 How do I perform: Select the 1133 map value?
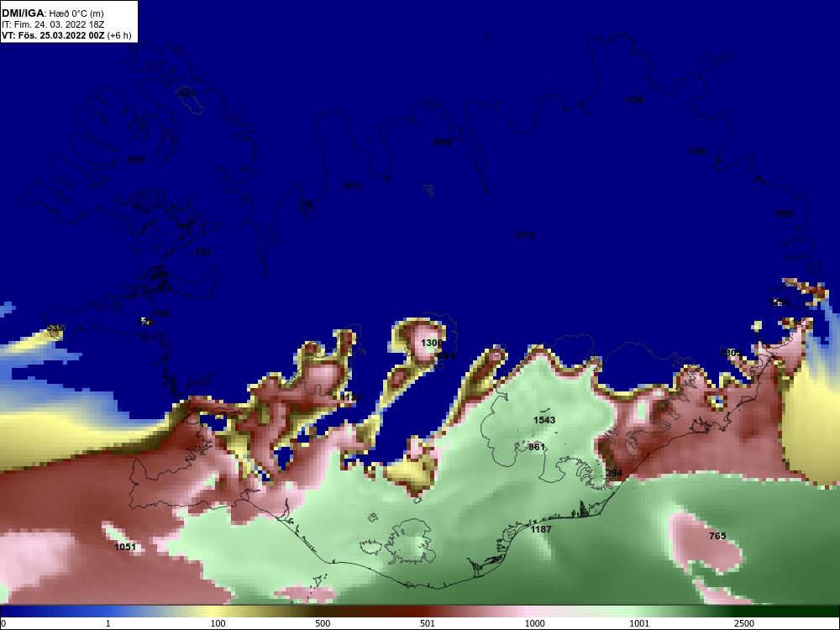351,397
